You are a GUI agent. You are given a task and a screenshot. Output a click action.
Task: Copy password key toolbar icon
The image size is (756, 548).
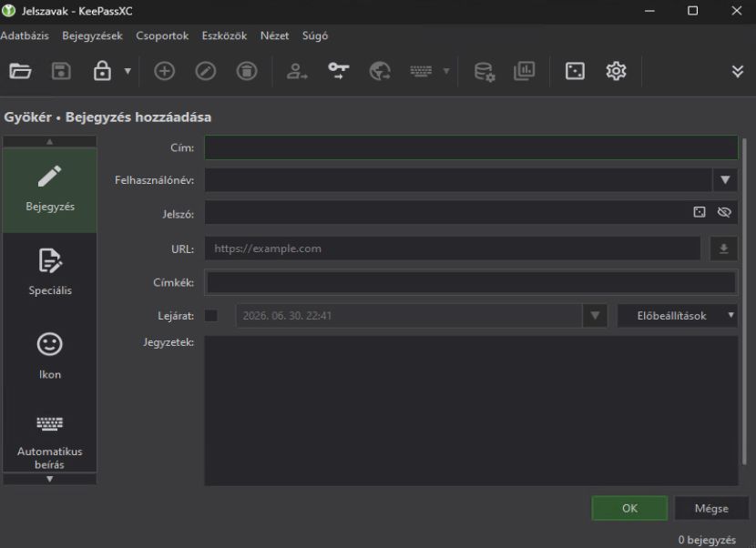pos(338,71)
